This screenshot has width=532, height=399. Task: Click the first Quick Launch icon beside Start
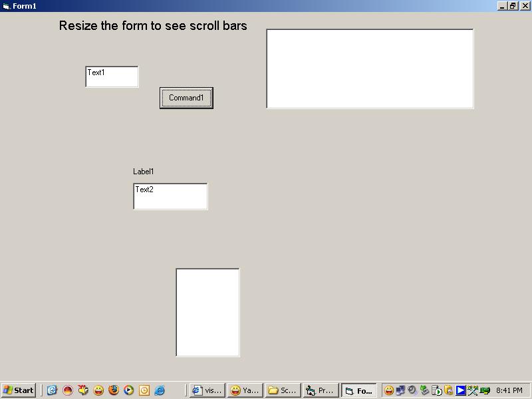(x=52, y=390)
